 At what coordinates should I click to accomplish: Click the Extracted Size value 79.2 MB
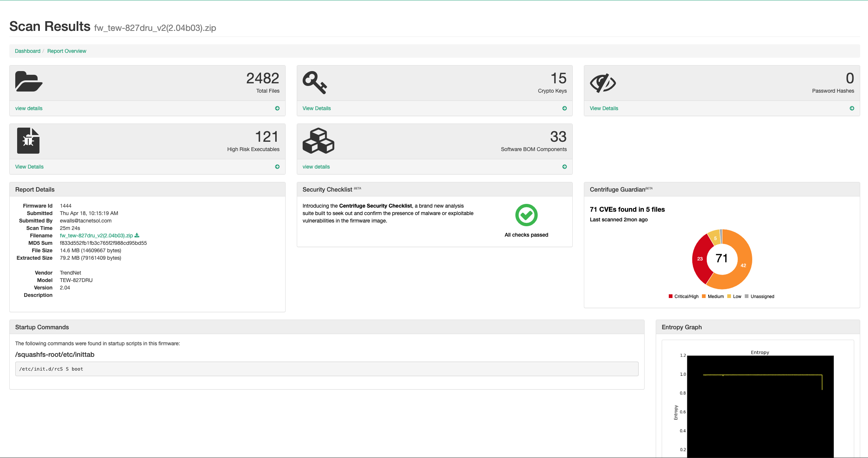click(x=90, y=258)
